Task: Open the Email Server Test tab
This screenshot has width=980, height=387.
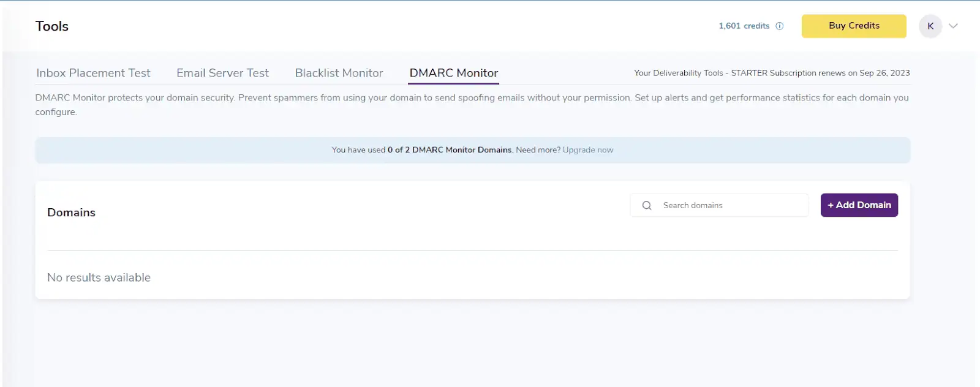Action: coord(222,73)
